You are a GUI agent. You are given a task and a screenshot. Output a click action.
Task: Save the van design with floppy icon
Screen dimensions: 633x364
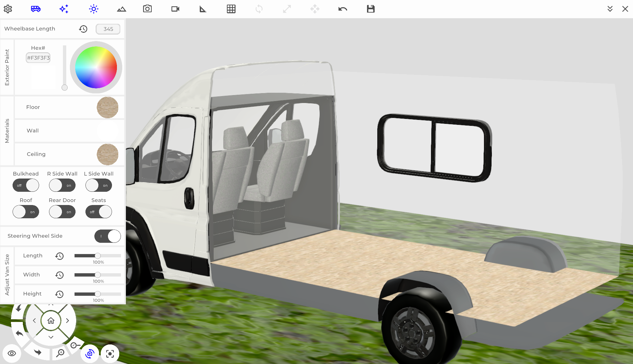coord(371,9)
